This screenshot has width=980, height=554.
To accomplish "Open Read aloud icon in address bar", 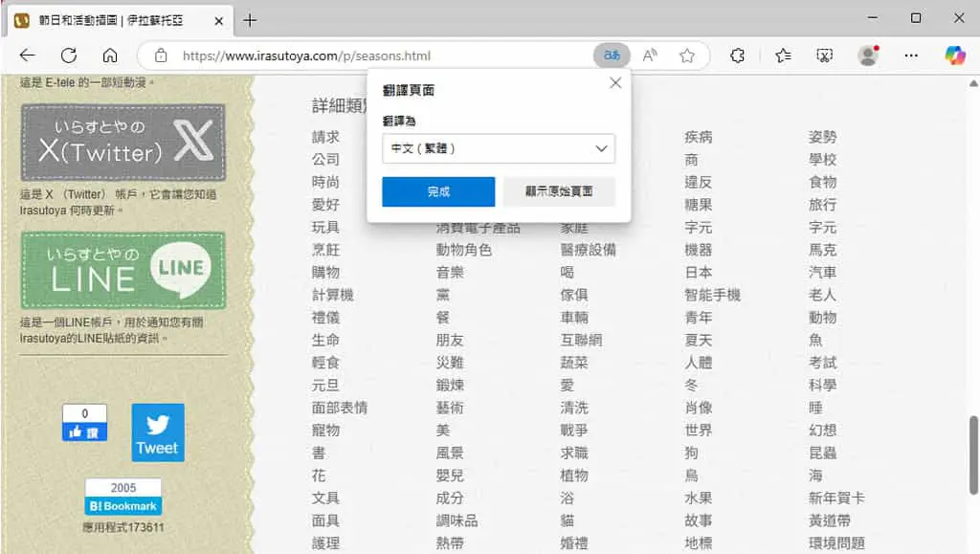I will (650, 55).
